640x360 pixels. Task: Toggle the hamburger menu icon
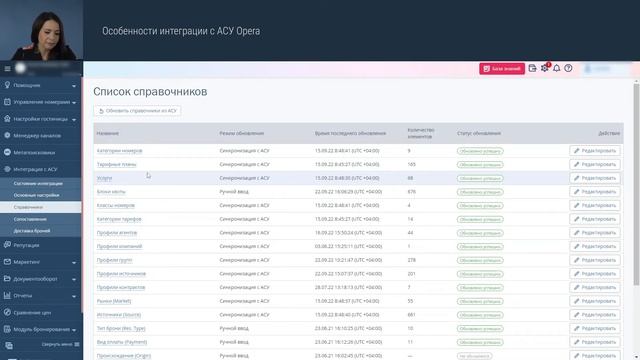pos(7,69)
